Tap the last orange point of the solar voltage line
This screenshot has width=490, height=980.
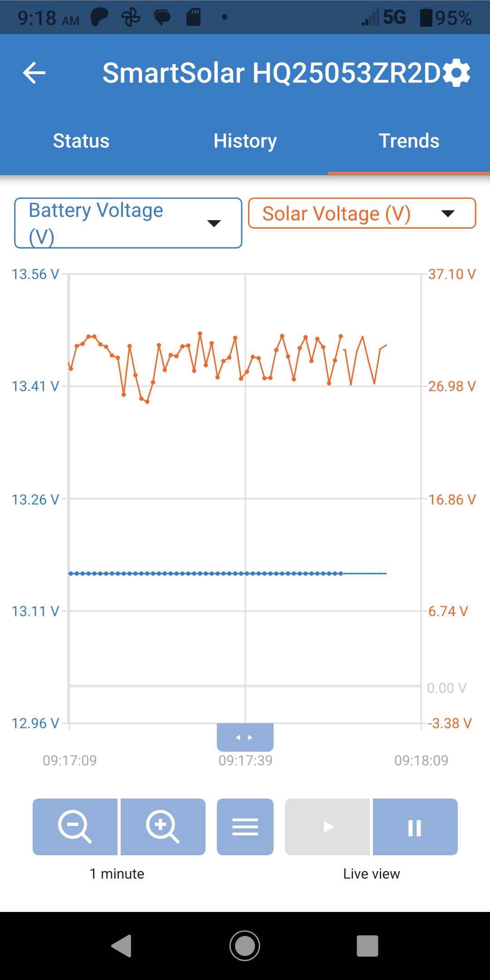click(341, 336)
